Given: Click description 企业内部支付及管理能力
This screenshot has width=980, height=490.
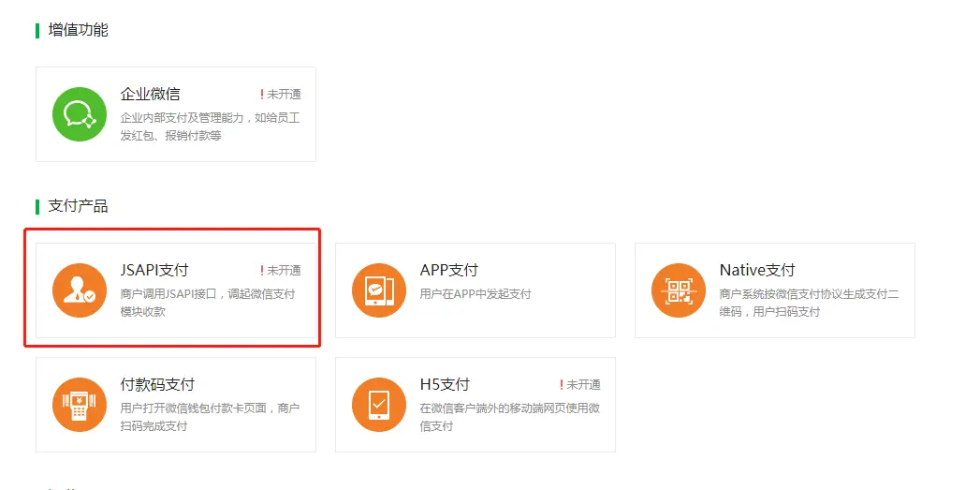Looking at the screenshot, I should coord(210,126).
